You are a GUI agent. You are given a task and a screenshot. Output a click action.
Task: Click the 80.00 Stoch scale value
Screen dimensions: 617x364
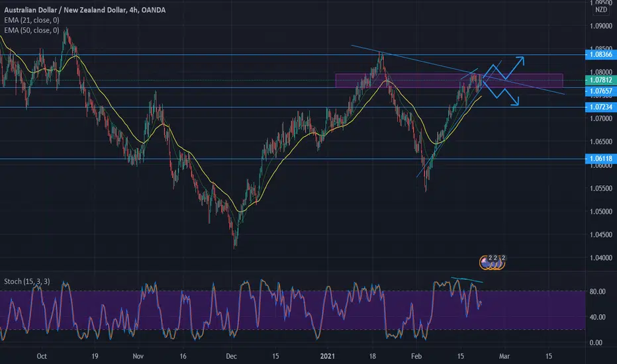[x=597, y=292]
